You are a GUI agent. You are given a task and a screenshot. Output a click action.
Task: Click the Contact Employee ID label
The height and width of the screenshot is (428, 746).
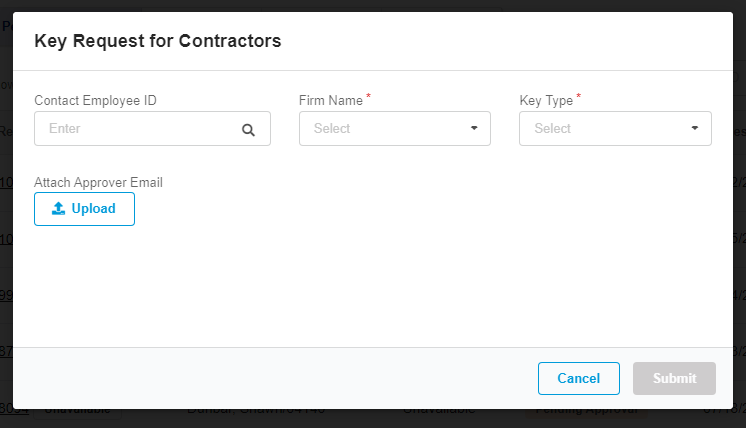[x=95, y=100]
